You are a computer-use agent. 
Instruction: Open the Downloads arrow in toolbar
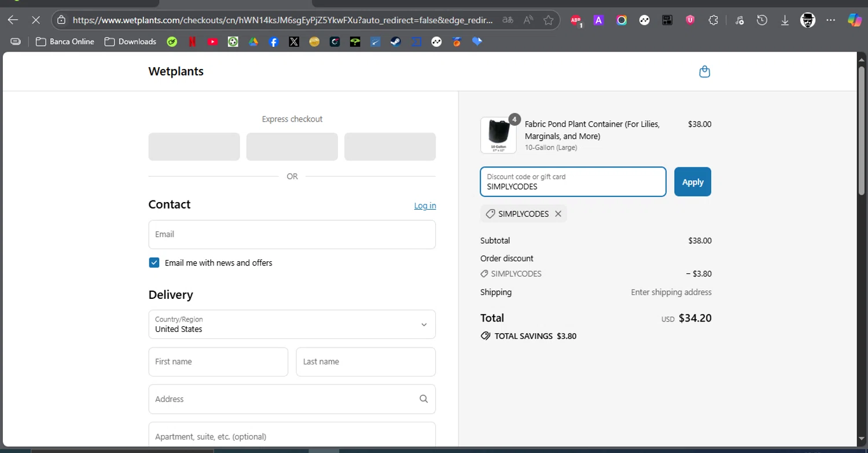pyautogui.click(x=785, y=20)
